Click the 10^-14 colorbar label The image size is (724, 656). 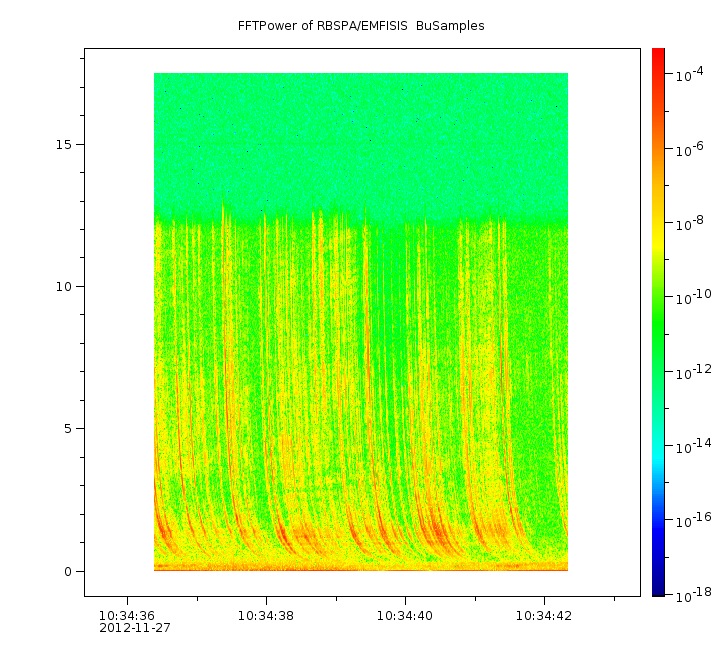[694, 446]
